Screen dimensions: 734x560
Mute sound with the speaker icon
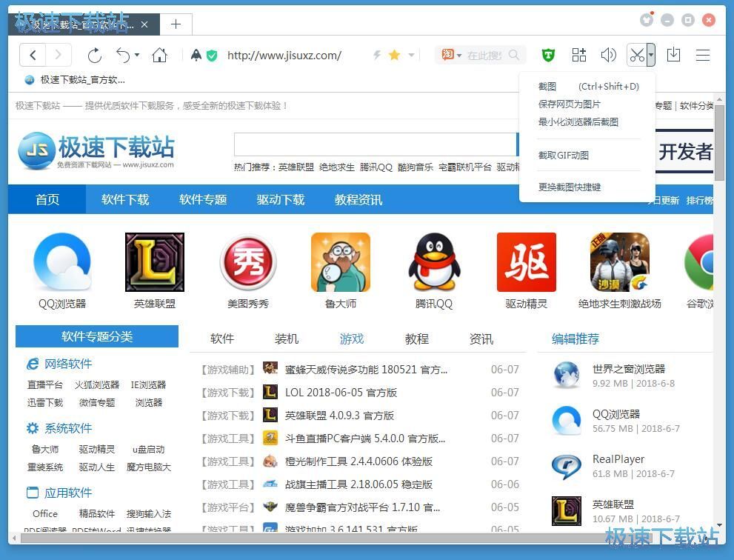608,55
